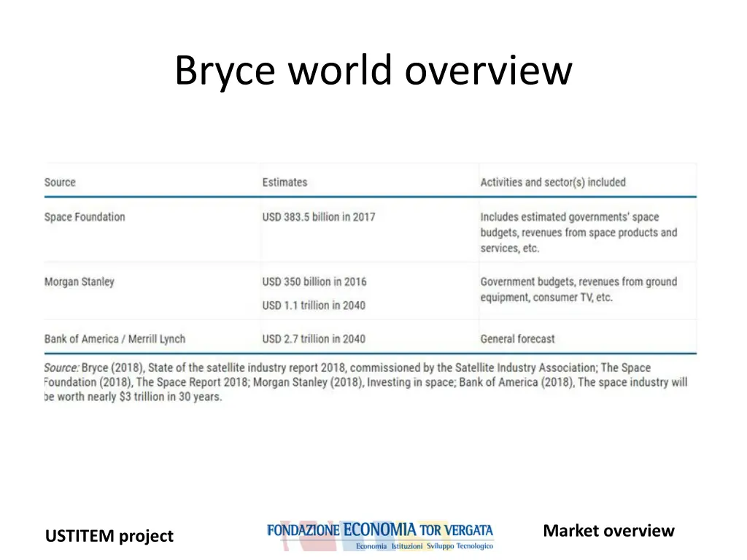Select 'USD 383.5 billion in 2017' cell
747x560 pixels.
tap(319, 217)
